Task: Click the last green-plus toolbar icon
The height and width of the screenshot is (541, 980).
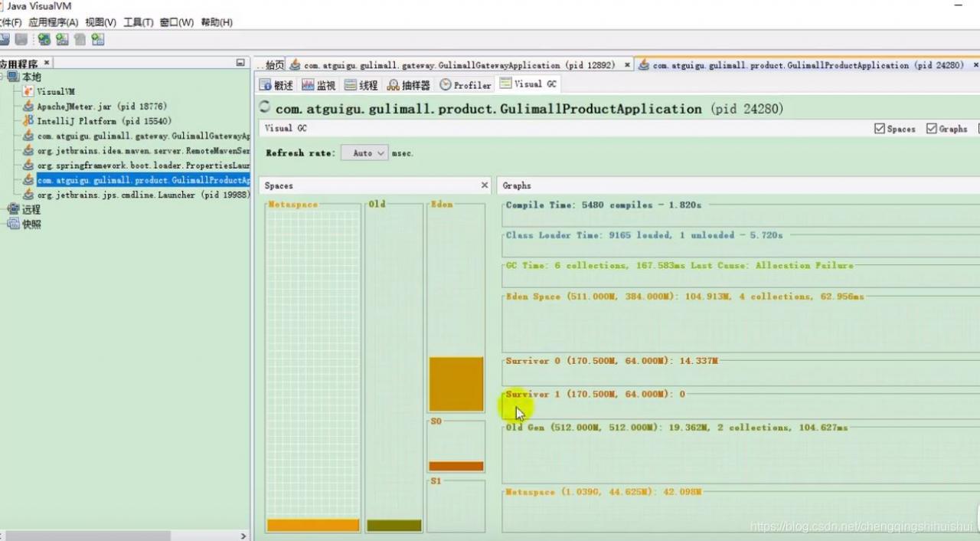Action: click(97, 39)
